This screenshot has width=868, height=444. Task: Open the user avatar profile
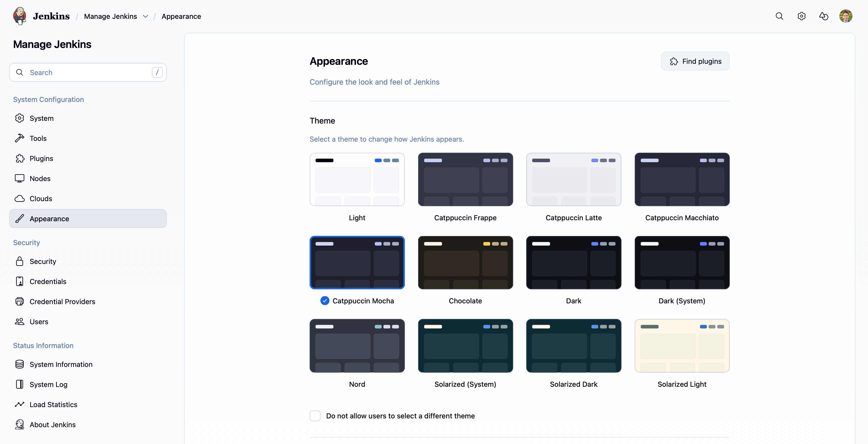pyautogui.click(x=845, y=16)
